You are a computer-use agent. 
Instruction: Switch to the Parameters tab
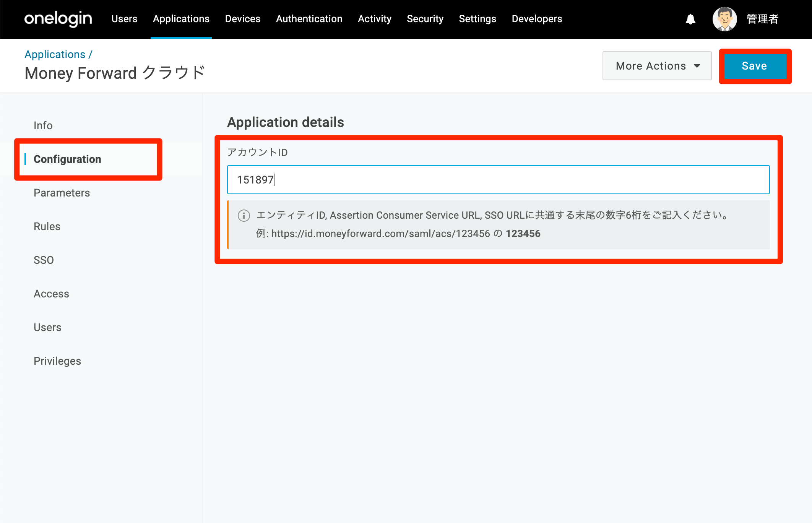tap(62, 193)
